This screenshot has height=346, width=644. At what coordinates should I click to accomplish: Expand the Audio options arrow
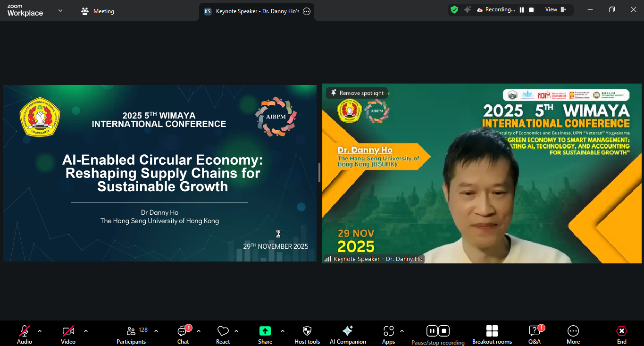point(40,331)
